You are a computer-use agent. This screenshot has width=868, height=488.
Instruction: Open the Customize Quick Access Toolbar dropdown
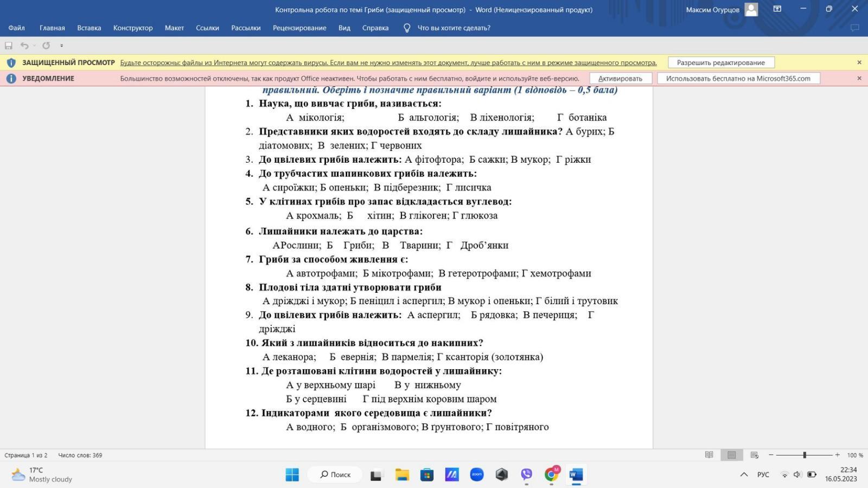[x=61, y=46]
